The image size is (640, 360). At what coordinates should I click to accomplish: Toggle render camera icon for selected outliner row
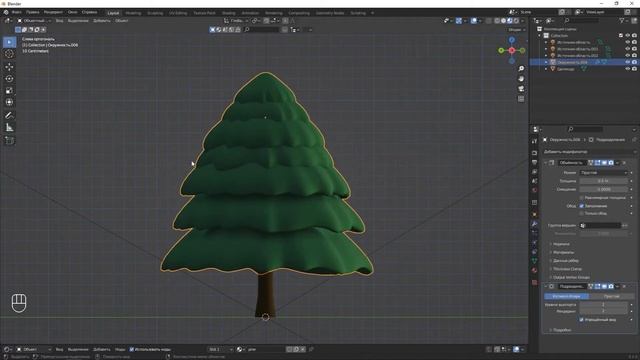(634, 62)
